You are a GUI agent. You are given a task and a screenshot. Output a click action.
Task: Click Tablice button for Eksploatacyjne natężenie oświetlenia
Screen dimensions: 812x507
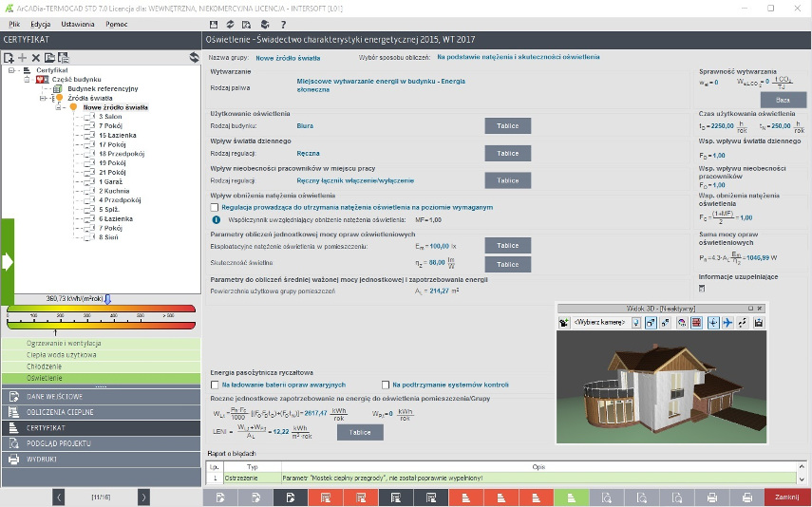507,246
